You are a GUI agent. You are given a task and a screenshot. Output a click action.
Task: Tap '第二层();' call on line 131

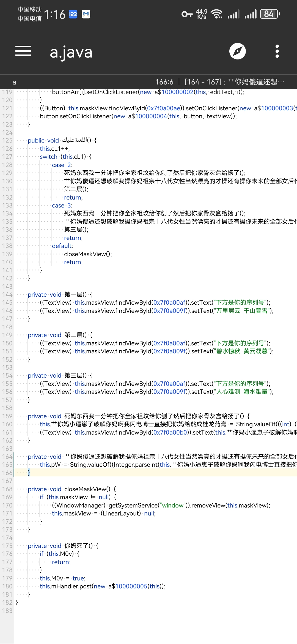tap(76, 189)
